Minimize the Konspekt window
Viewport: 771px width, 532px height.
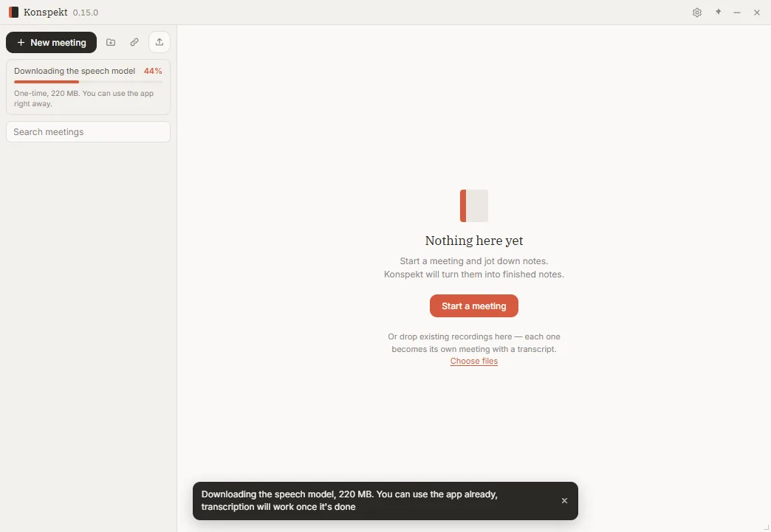[x=737, y=13]
